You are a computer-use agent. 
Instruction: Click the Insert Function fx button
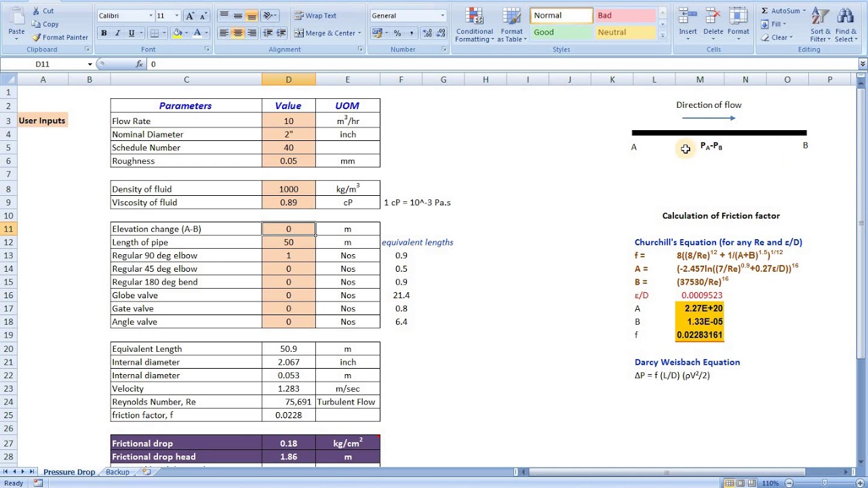click(139, 64)
